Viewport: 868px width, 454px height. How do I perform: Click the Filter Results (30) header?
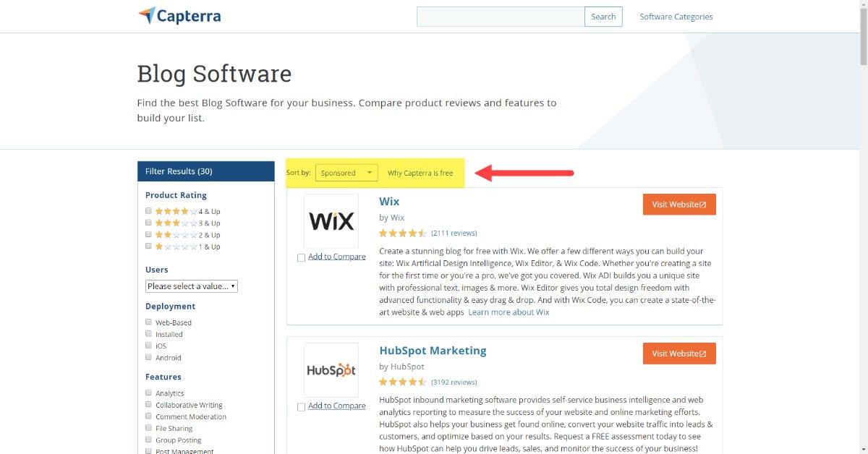[x=206, y=171]
